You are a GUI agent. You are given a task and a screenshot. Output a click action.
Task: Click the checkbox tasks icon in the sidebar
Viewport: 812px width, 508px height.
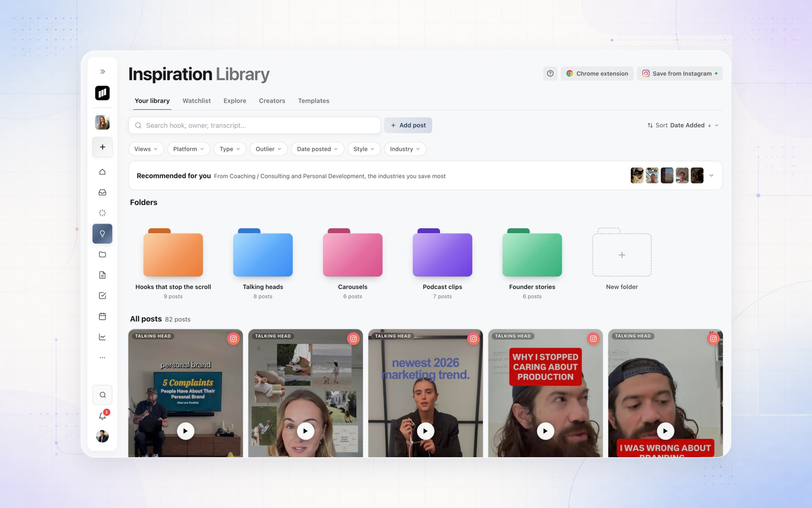pos(103,296)
